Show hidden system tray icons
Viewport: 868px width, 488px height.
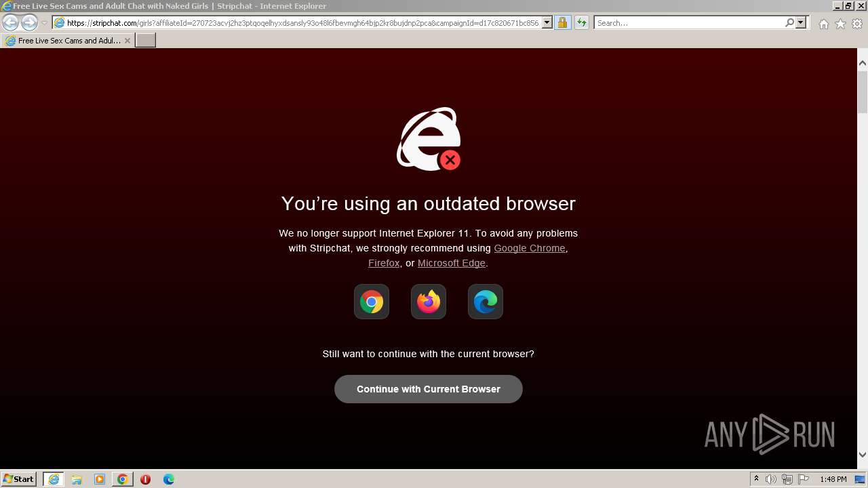756,479
